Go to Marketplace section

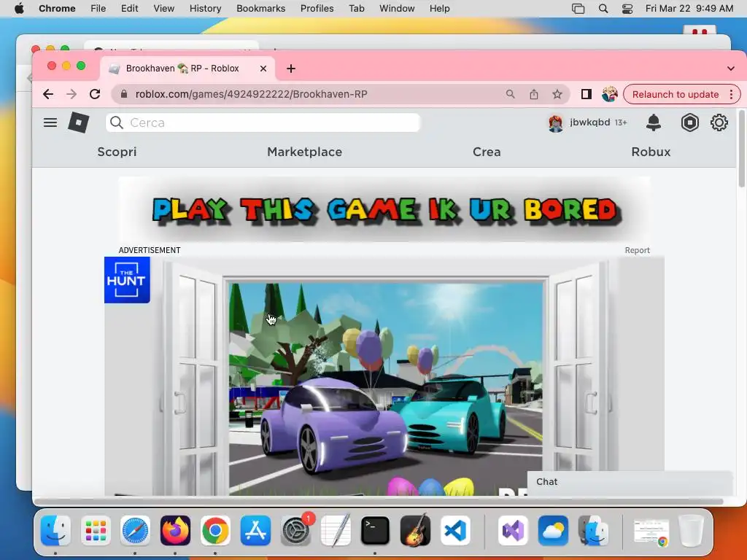[x=304, y=152]
